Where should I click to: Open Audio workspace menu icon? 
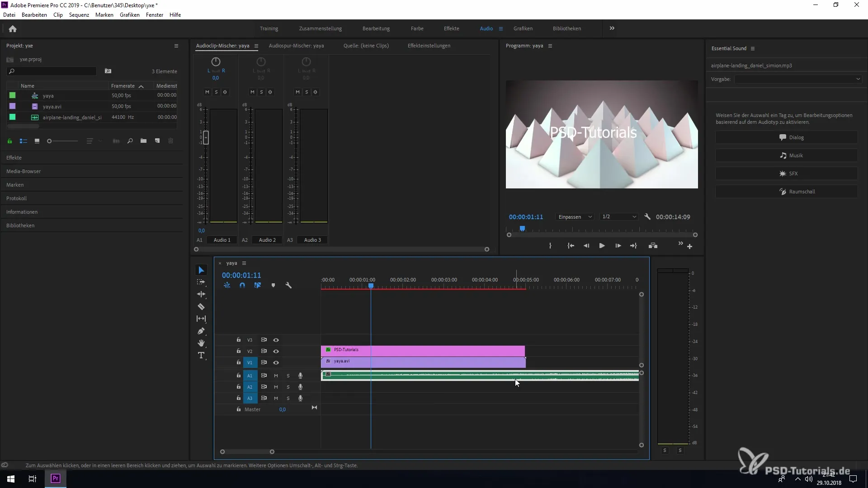[x=501, y=28]
